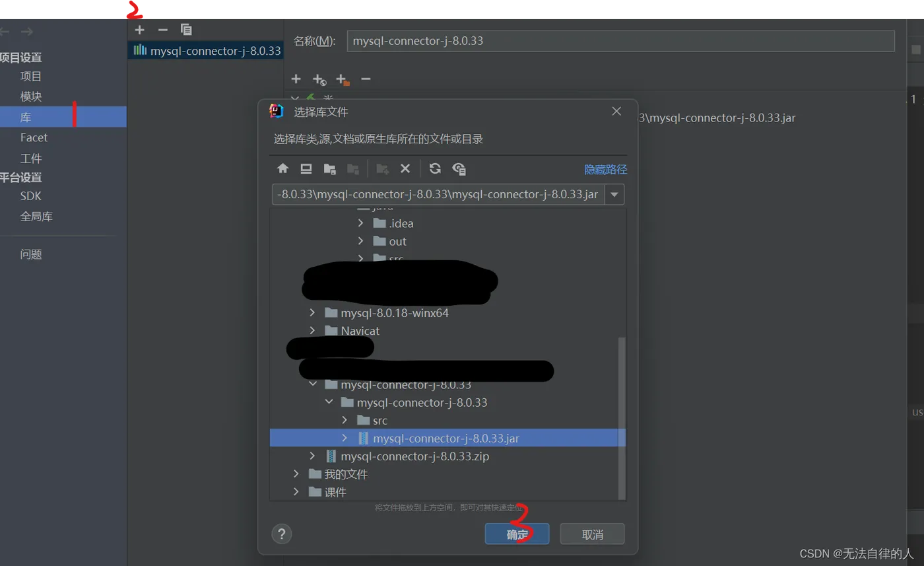Expand mysql-connector-j-8.0.33.zip node
The image size is (924, 566).
313,456
